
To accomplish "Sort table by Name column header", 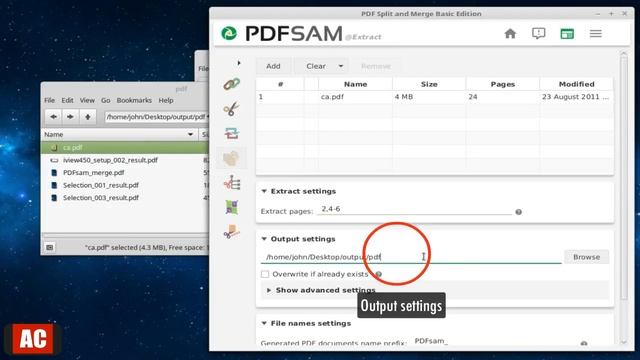I will tap(355, 84).
